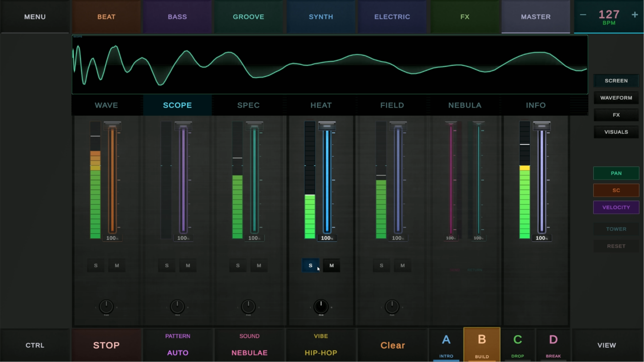Click the purple volume fader handle
The height and width of the screenshot is (362, 644).
click(x=183, y=126)
